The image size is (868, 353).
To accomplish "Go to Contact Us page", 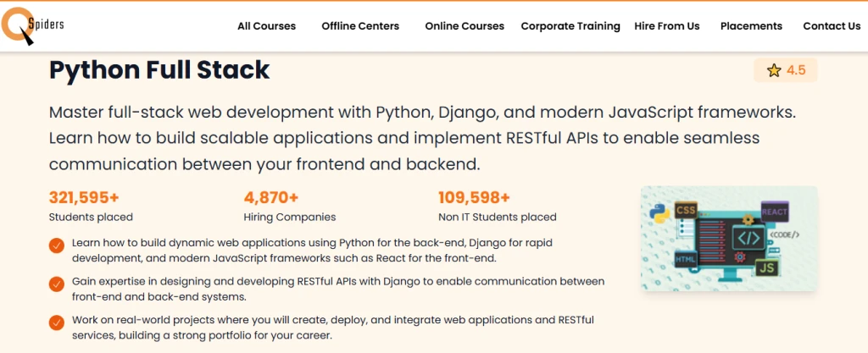I will pyautogui.click(x=832, y=26).
